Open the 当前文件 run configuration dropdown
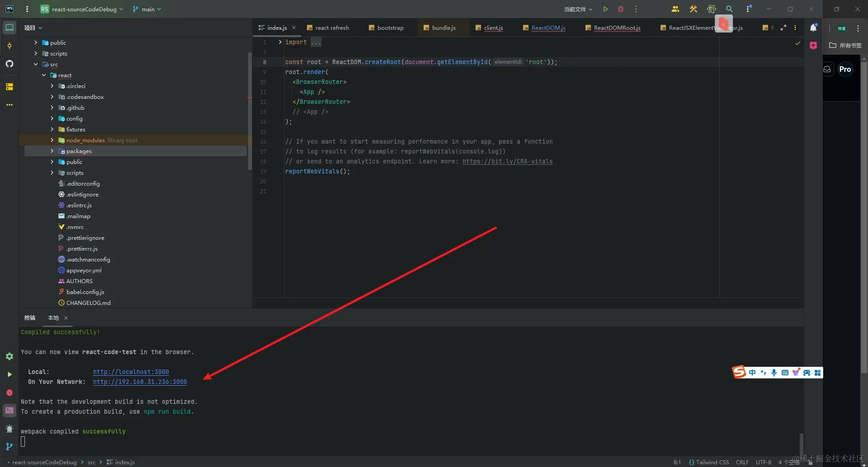Screen dimensions: 868x467 pos(578,9)
